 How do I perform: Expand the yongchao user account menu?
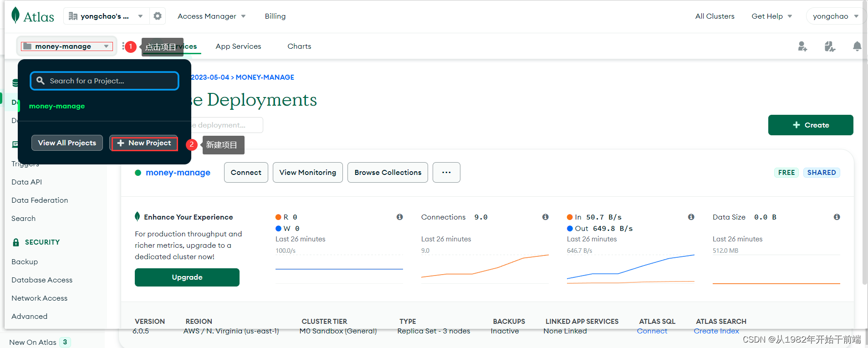(x=835, y=16)
